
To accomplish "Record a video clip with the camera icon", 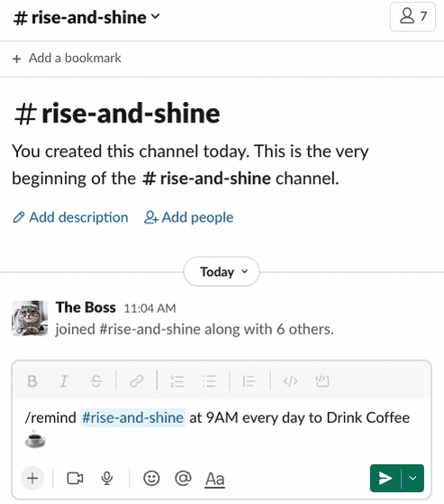I will pos(75,478).
